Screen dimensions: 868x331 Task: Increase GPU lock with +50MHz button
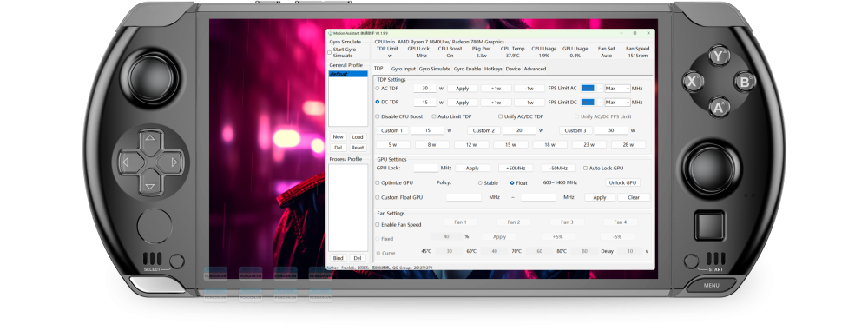516,168
